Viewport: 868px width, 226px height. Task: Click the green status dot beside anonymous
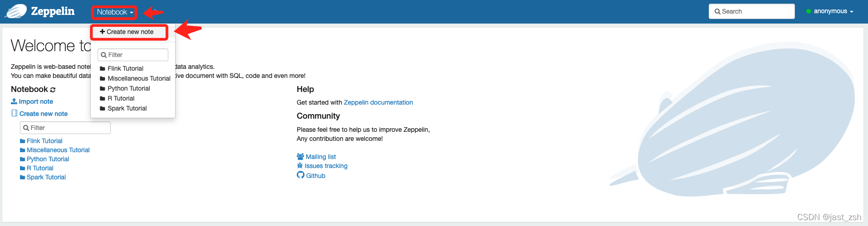click(x=809, y=11)
